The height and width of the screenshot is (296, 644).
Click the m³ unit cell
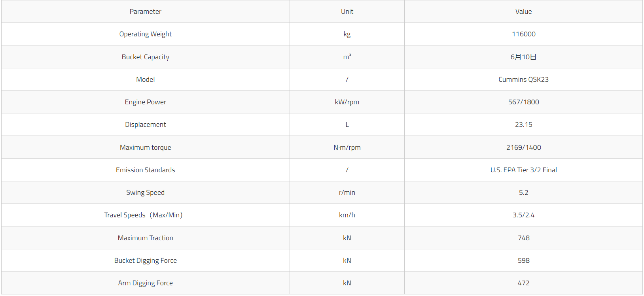[x=347, y=57]
